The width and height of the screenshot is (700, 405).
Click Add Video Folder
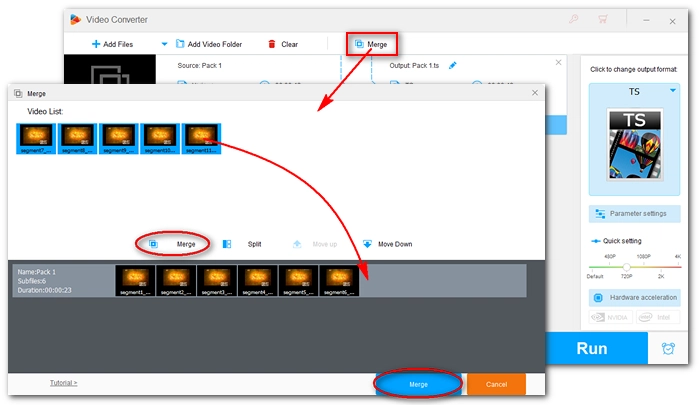click(x=209, y=44)
